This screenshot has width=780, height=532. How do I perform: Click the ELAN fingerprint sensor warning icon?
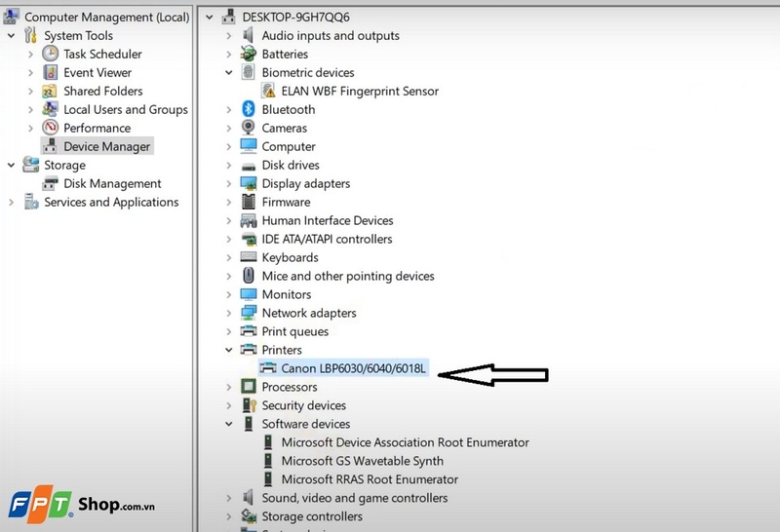pyautogui.click(x=268, y=91)
